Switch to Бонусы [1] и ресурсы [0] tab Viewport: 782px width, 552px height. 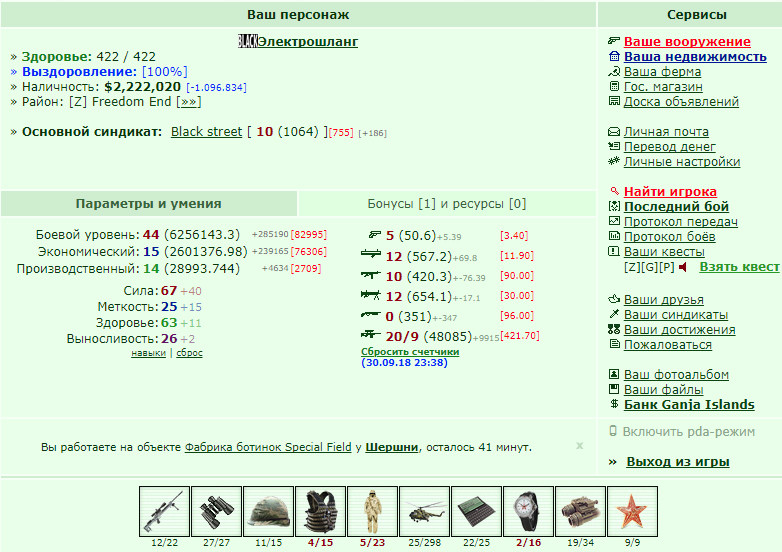[447, 203]
